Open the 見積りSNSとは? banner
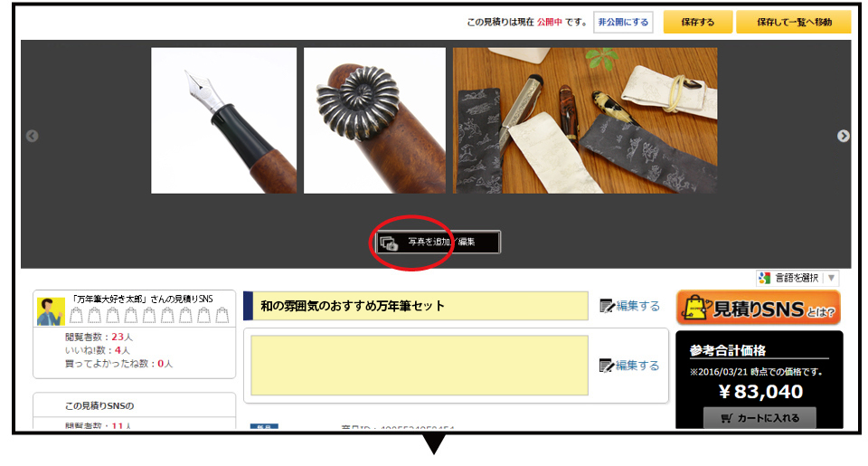 (x=759, y=308)
